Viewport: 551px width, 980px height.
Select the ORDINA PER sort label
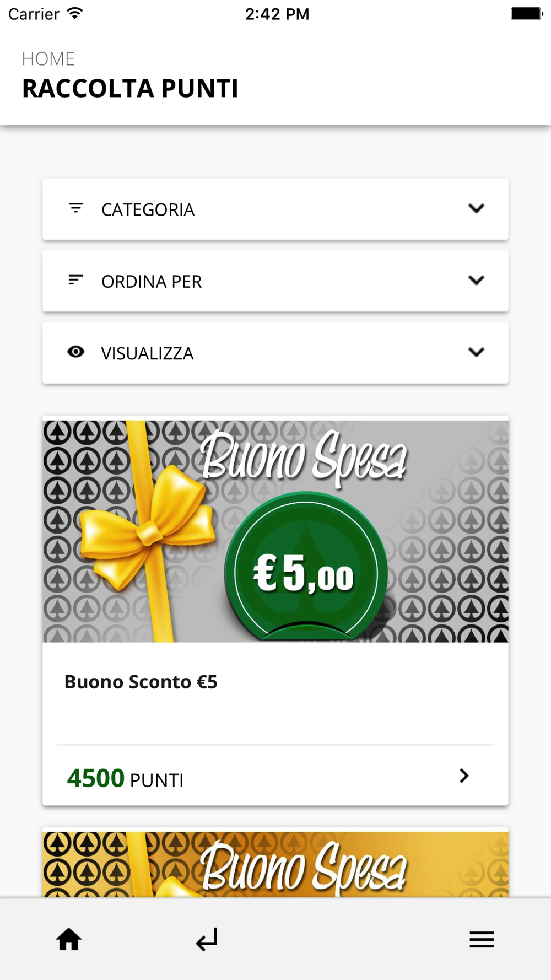click(152, 281)
